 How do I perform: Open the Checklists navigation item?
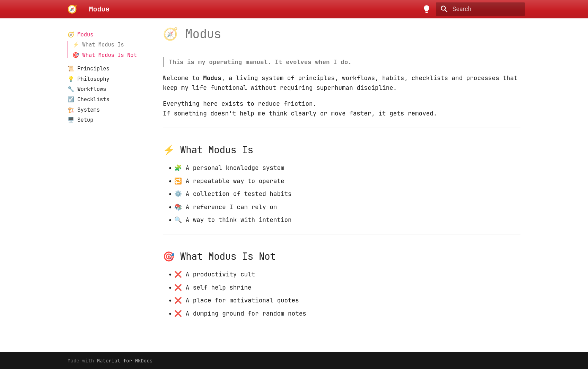click(x=93, y=100)
